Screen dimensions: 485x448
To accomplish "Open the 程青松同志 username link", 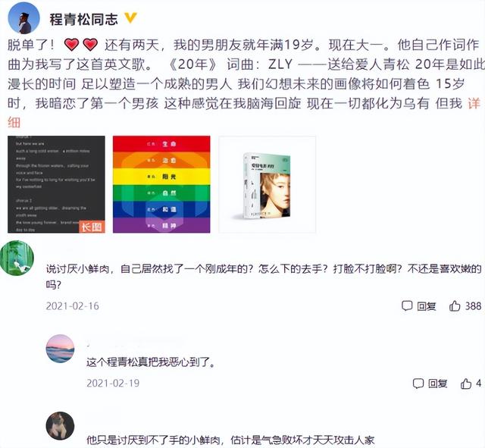I will tap(84, 20).
